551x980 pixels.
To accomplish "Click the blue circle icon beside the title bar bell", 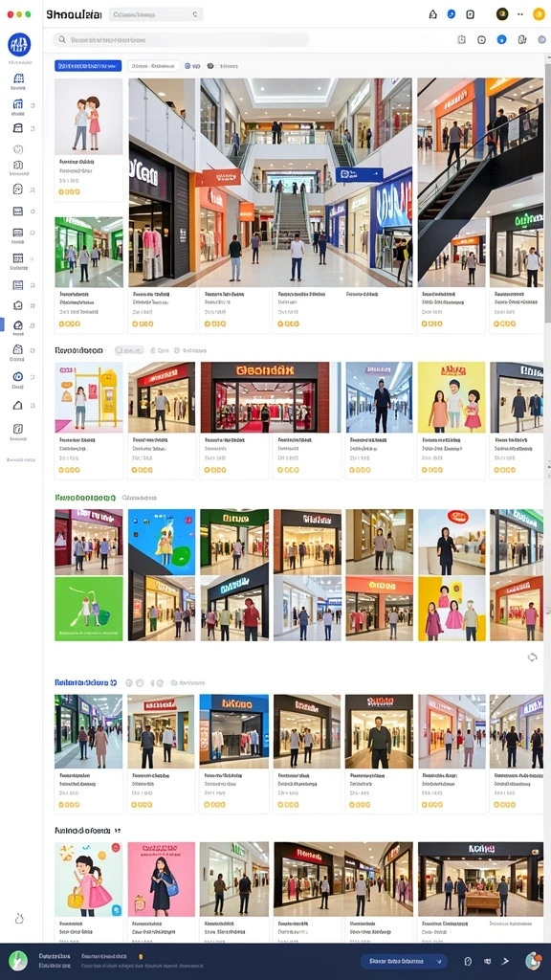I will point(452,13).
